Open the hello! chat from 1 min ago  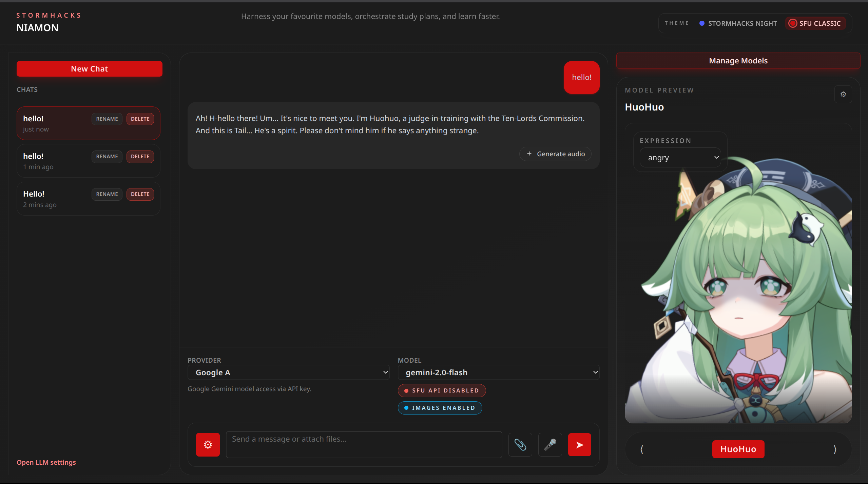[x=51, y=161]
